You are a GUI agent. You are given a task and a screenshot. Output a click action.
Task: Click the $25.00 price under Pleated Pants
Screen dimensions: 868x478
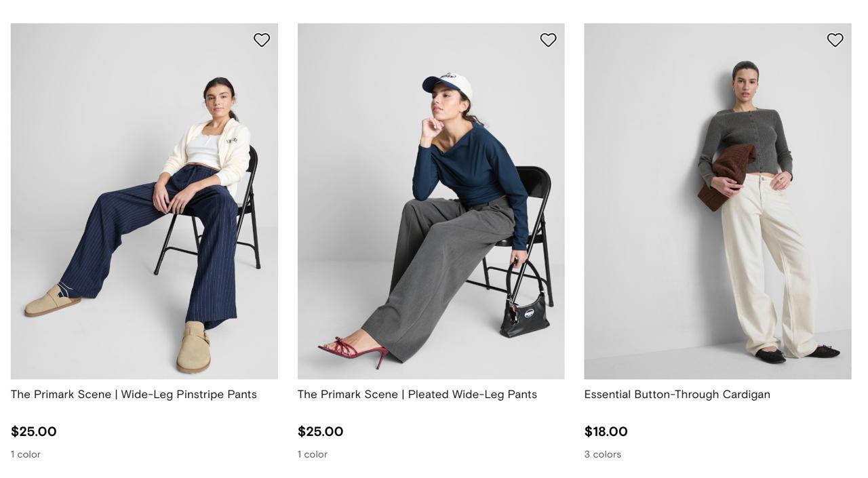[x=320, y=432]
